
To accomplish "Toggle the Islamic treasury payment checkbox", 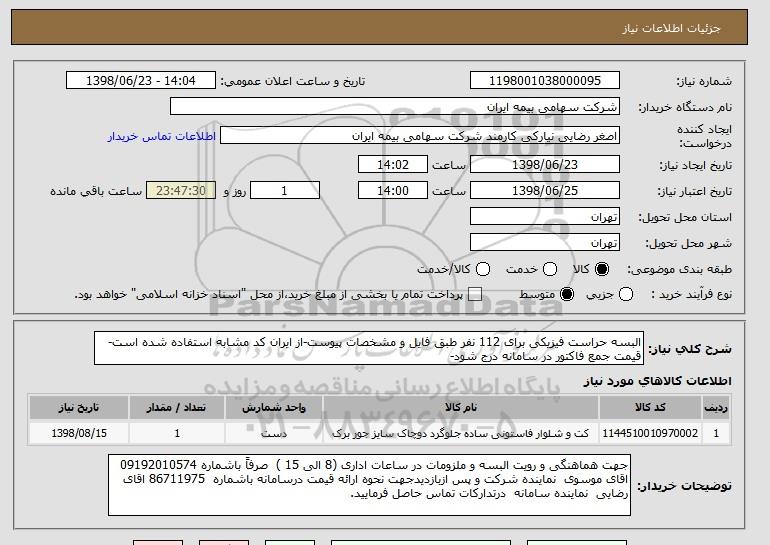I will coord(474,295).
